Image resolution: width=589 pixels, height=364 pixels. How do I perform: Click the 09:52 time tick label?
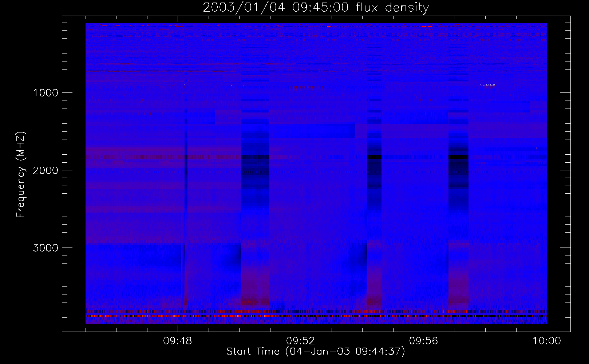[301, 341]
